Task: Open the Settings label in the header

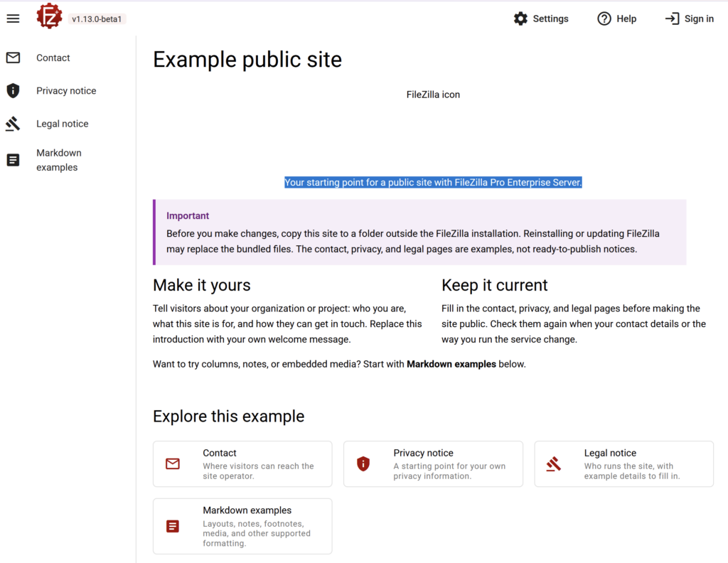Action: (550, 18)
